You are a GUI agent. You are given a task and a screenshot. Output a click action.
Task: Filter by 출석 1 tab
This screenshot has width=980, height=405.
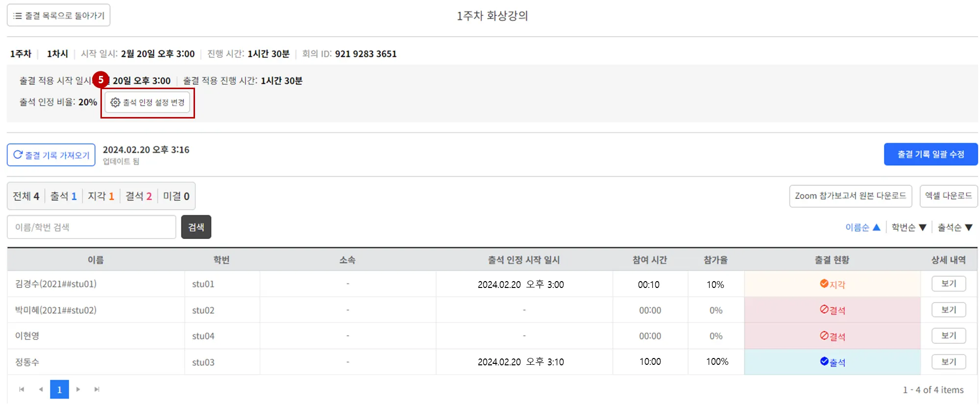(64, 196)
